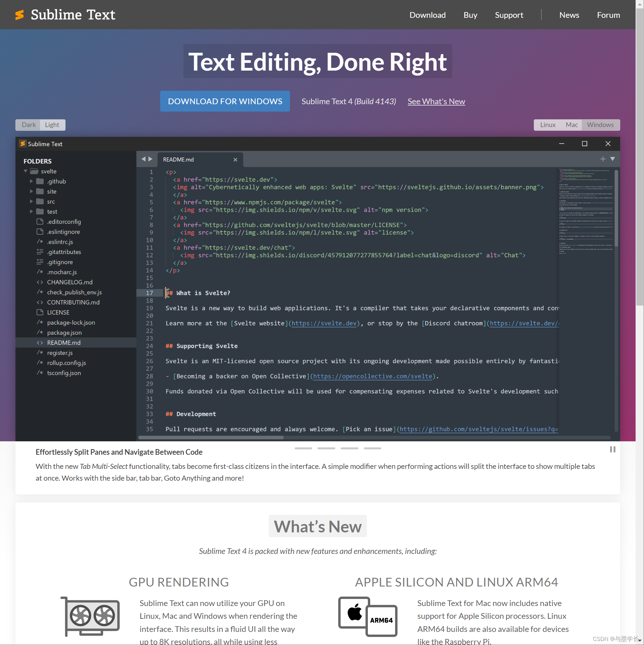Screen dimensions: 644x645
Task: Open the tab list dropdown arrow
Action: pyautogui.click(x=613, y=159)
